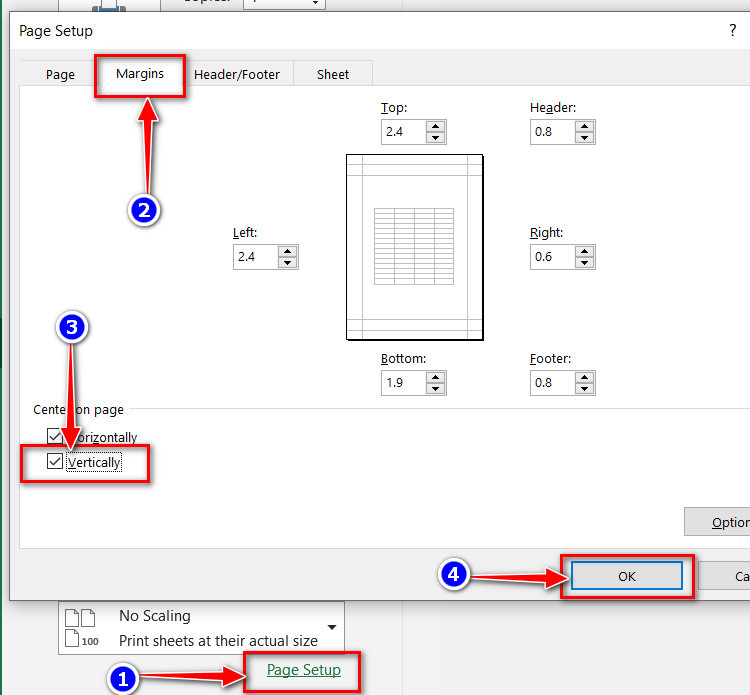Toggle the Vertically center checkbox
Screen dimensions: 750x695
55,461
